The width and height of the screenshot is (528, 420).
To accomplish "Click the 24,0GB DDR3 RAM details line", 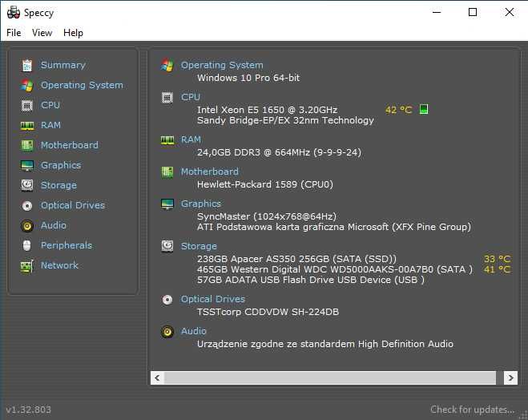I will 279,152.
